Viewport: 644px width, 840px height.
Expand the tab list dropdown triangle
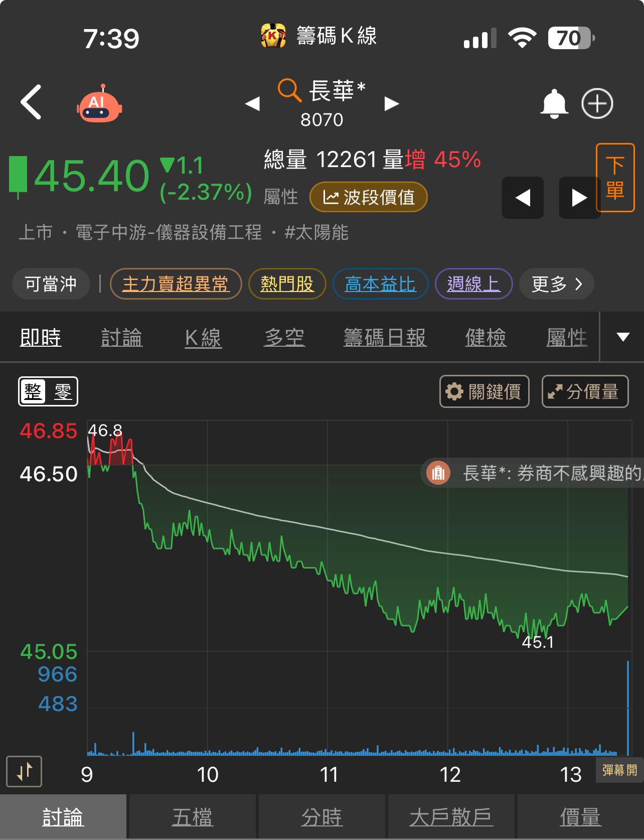coord(622,337)
